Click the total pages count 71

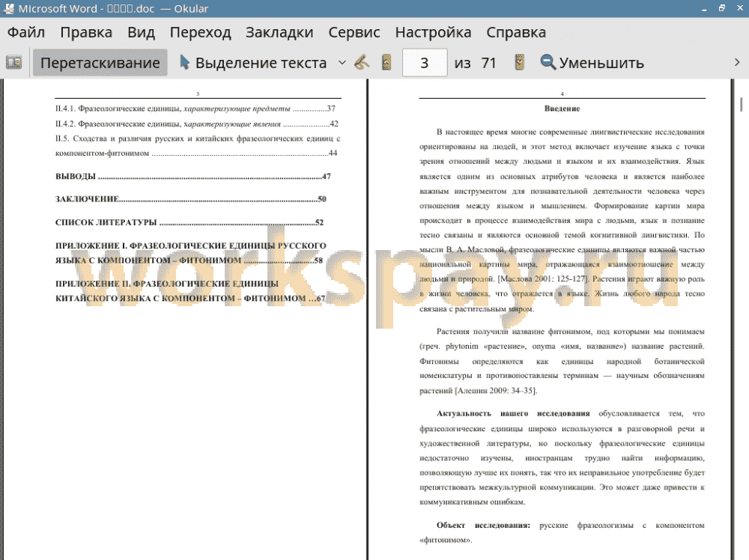click(488, 63)
